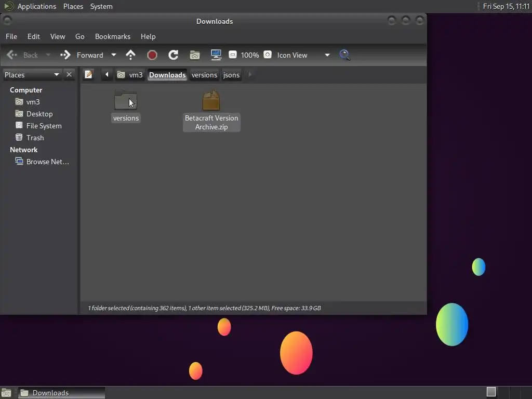Click the 100% zoom level label
The image size is (532, 399).
[x=250, y=55]
